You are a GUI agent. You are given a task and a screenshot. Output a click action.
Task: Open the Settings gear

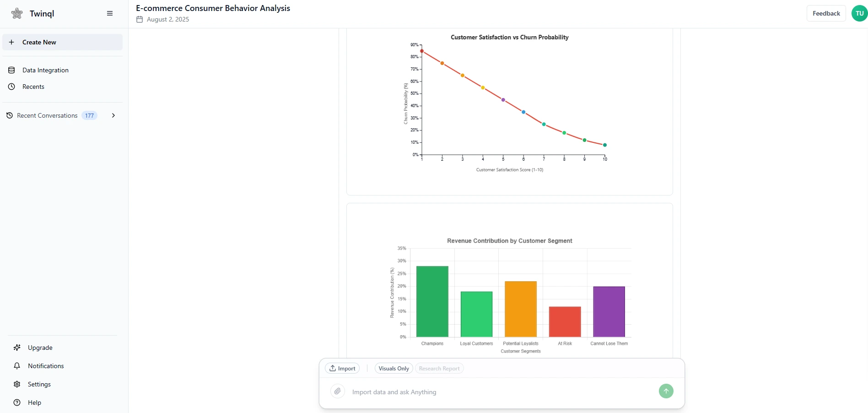[x=16, y=384]
